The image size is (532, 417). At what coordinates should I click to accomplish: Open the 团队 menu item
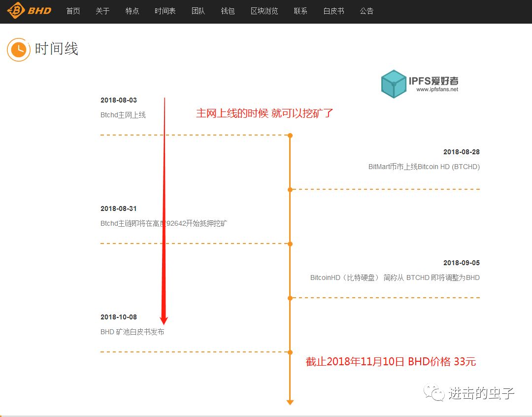coord(198,11)
